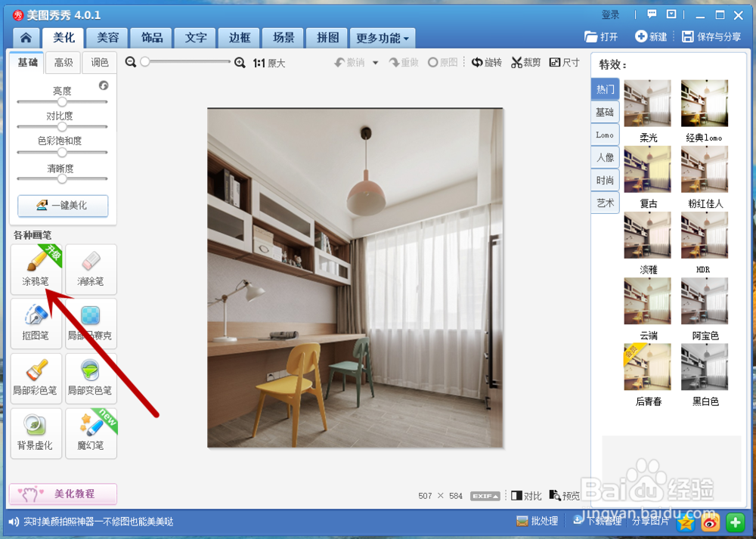Click the 一键美化 one-click beautify button

[x=63, y=206]
